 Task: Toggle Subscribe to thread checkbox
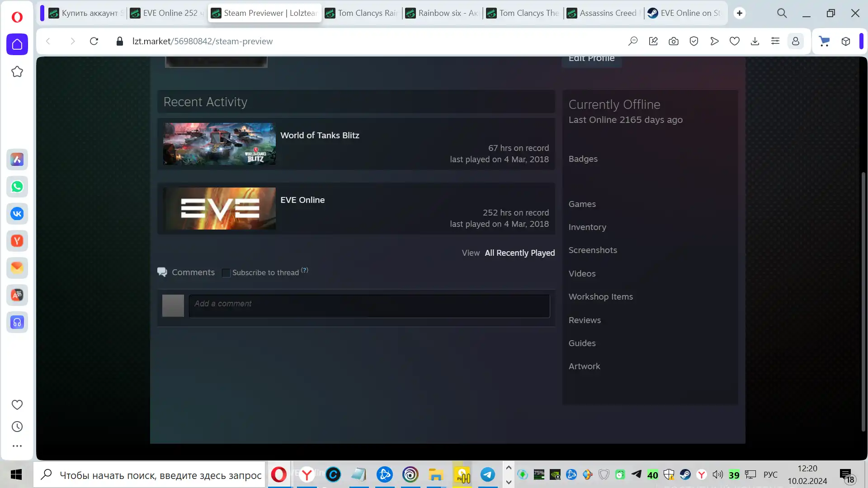226,273
